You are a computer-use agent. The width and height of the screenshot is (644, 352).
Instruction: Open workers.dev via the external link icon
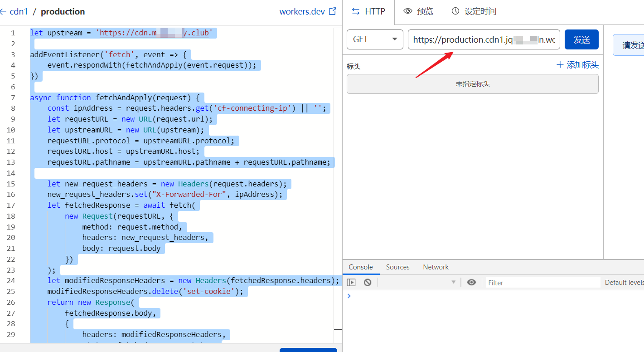(334, 11)
